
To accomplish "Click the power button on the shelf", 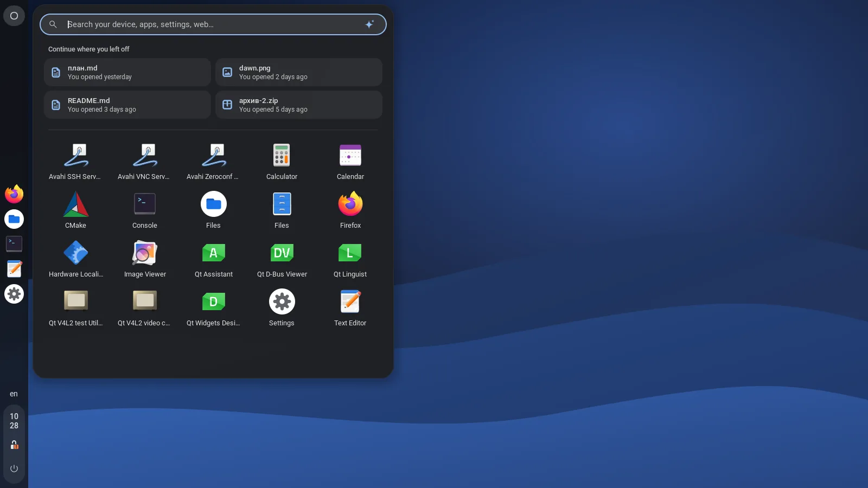I will (14, 468).
